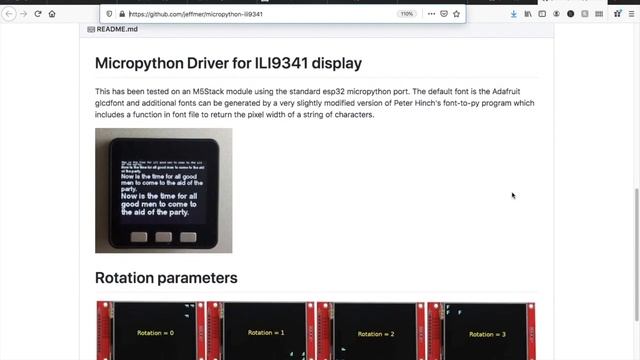
Task: Reload the current page
Action: point(38,14)
